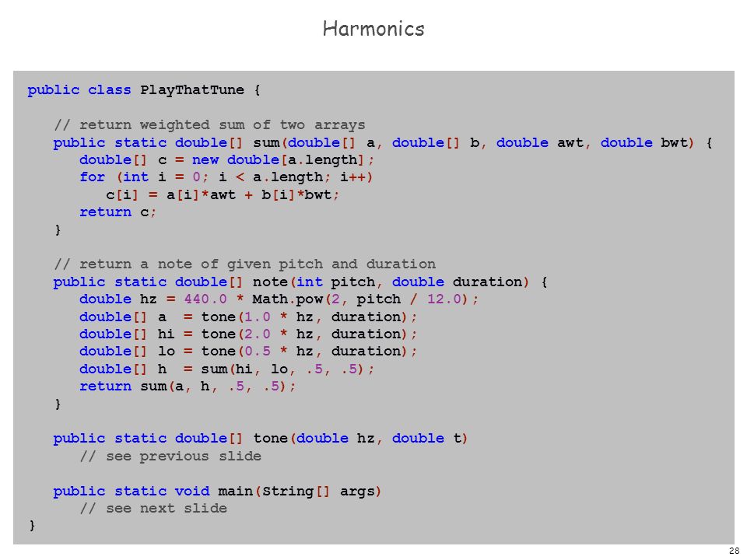Select the comment "// see next slide"

click(153, 509)
